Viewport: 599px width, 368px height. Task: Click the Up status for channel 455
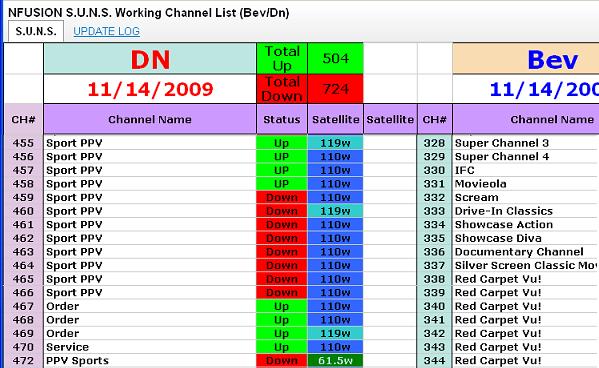pyautogui.click(x=282, y=143)
